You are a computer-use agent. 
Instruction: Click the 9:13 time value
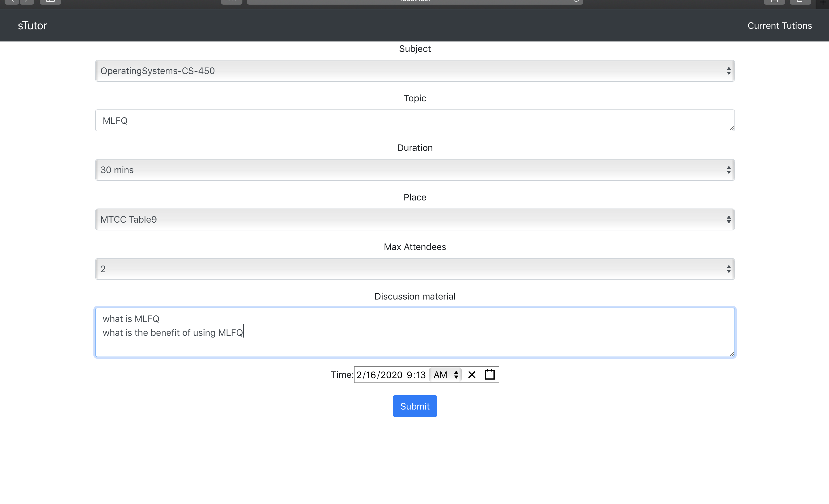[416, 375]
